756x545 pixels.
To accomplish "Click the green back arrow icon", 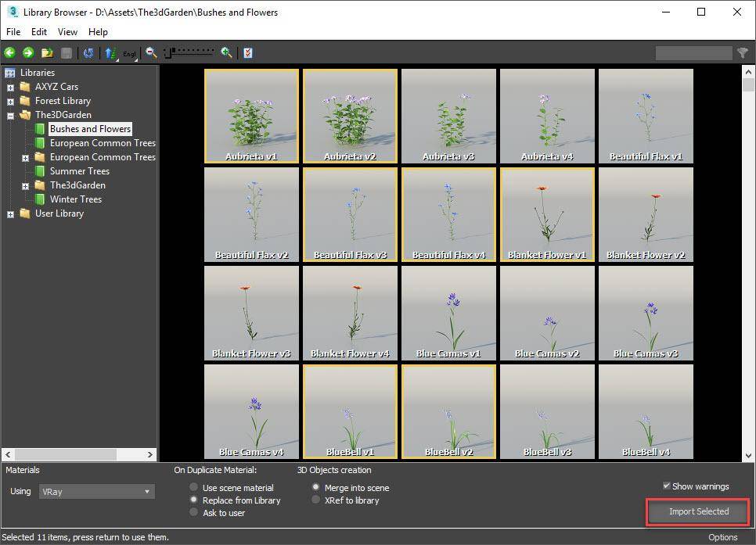I will point(10,53).
